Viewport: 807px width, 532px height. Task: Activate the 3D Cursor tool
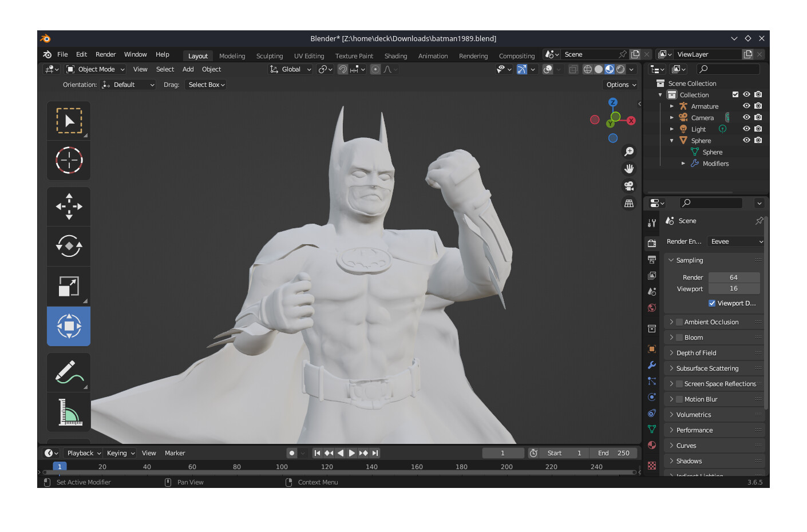tap(69, 161)
